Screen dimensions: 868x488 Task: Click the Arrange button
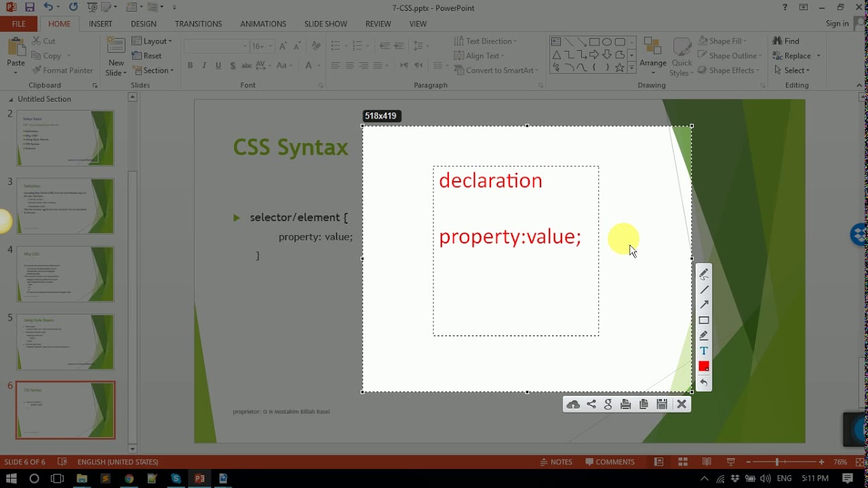click(653, 56)
